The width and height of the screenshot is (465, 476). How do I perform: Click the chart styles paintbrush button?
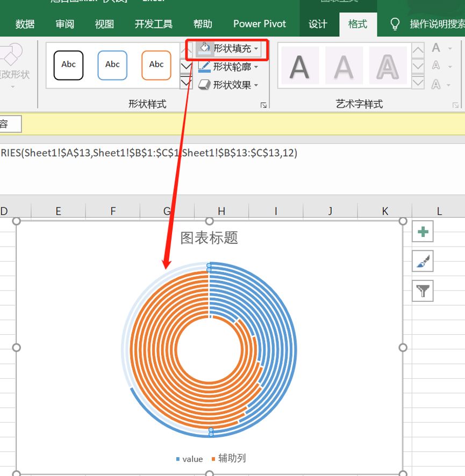pyautogui.click(x=423, y=261)
